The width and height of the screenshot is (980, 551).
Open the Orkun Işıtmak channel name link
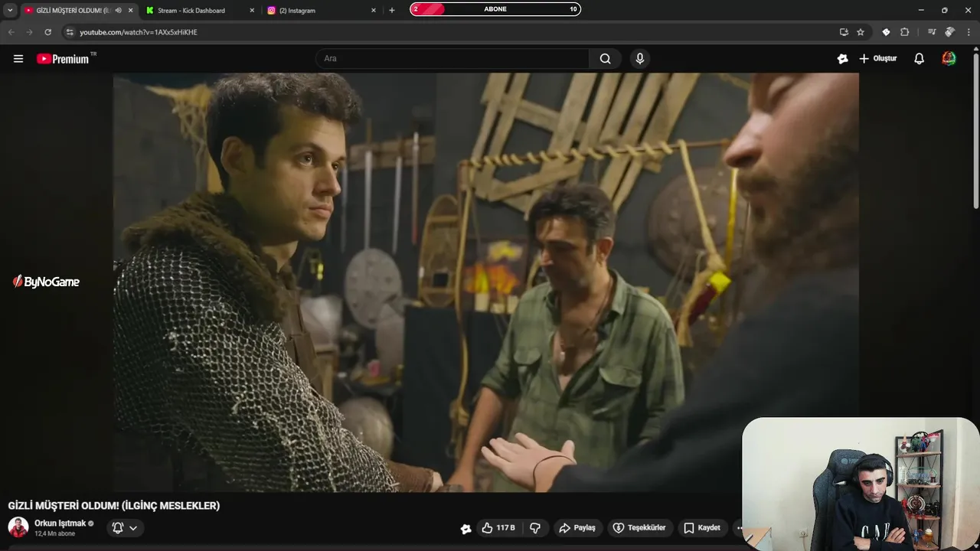coord(60,523)
